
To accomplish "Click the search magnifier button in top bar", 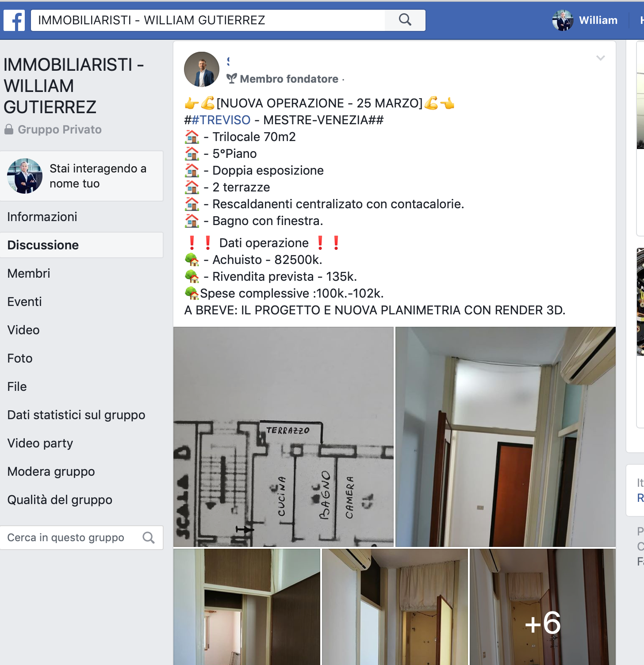I will coord(405,20).
